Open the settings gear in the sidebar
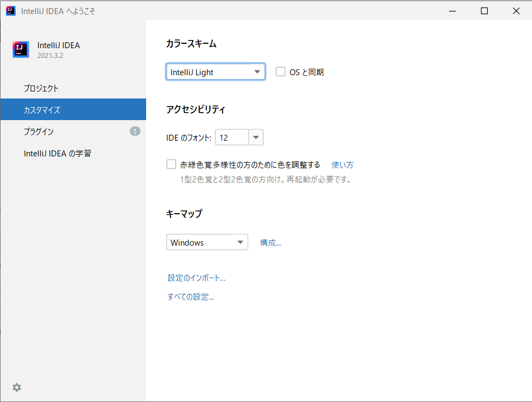The width and height of the screenshot is (532, 402). click(x=17, y=387)
